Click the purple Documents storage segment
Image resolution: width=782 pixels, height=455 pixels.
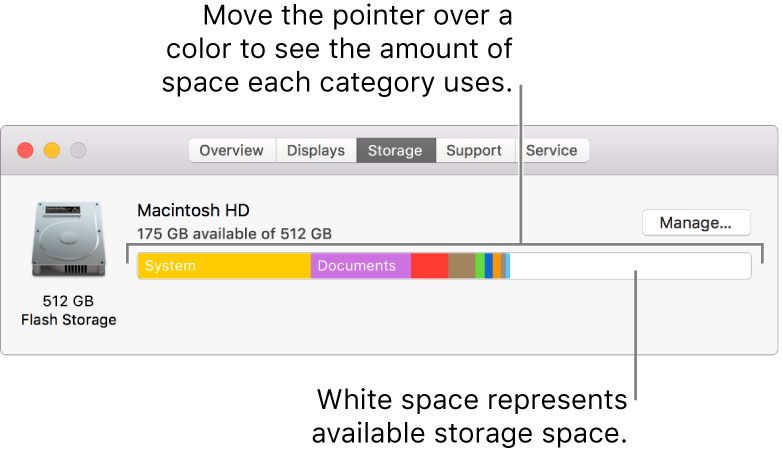(x=360, y=266)
